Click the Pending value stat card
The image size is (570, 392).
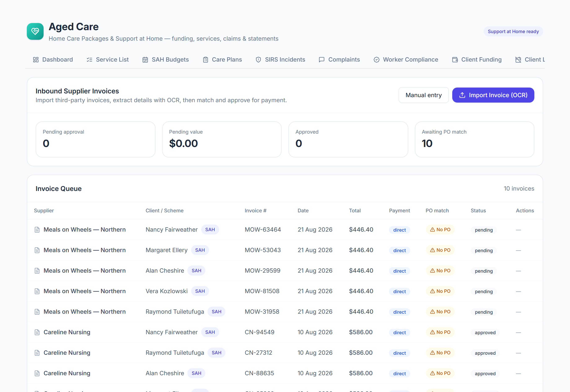pos(222,139)
